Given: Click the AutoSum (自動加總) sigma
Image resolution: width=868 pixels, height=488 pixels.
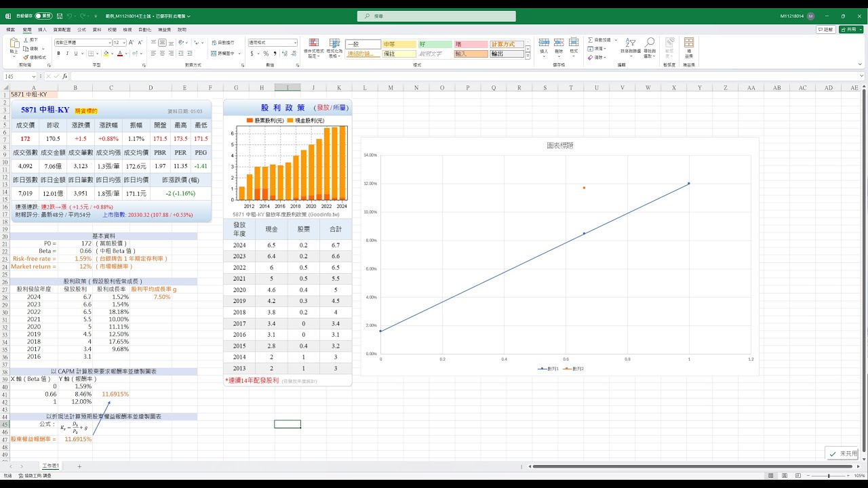Looking at the screenshot, I should point(591,40).
